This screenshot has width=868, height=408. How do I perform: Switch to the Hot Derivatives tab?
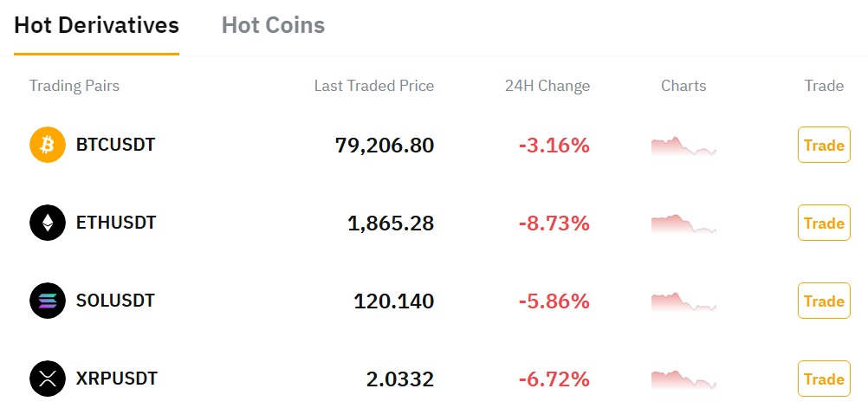click(x=96, y=25)
